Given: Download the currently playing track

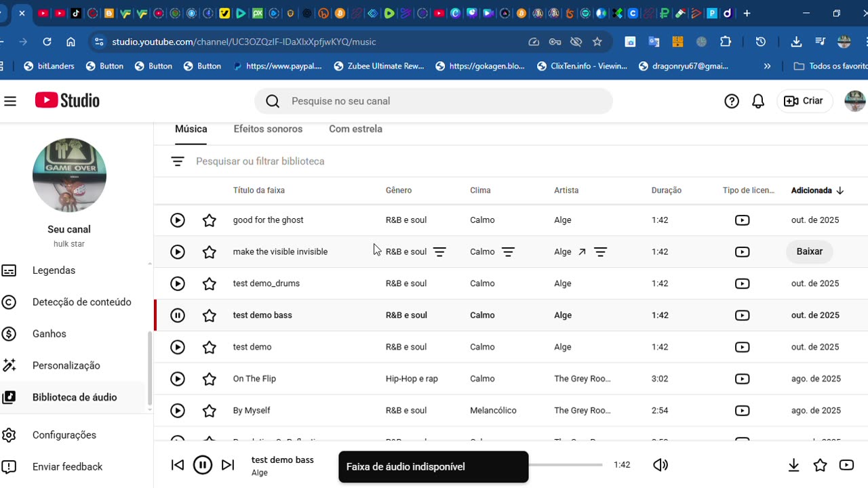Looking at the screenshot, I should [793, 465].
